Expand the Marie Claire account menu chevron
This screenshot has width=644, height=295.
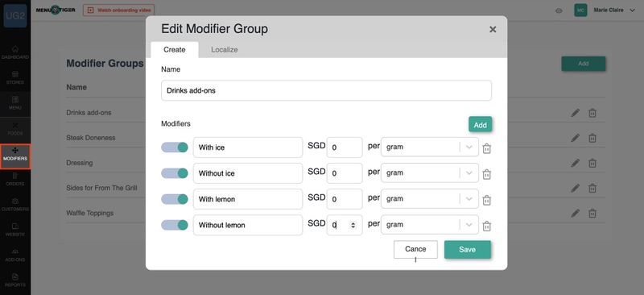[632, 10]
